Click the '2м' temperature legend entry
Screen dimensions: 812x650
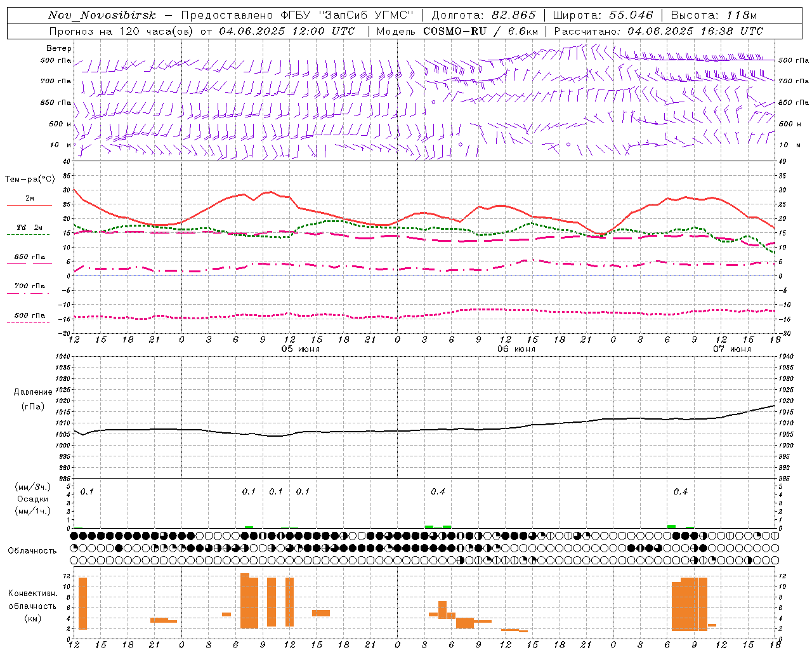[30, 199]
